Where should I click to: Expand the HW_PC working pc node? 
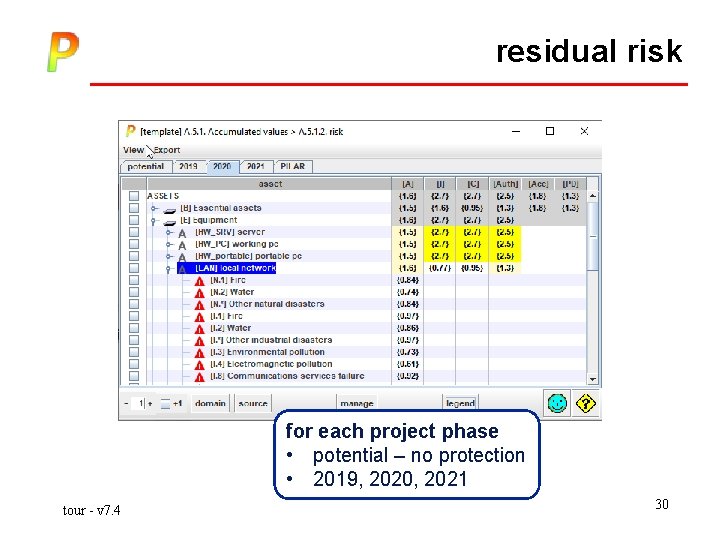(x=169, y=244)
